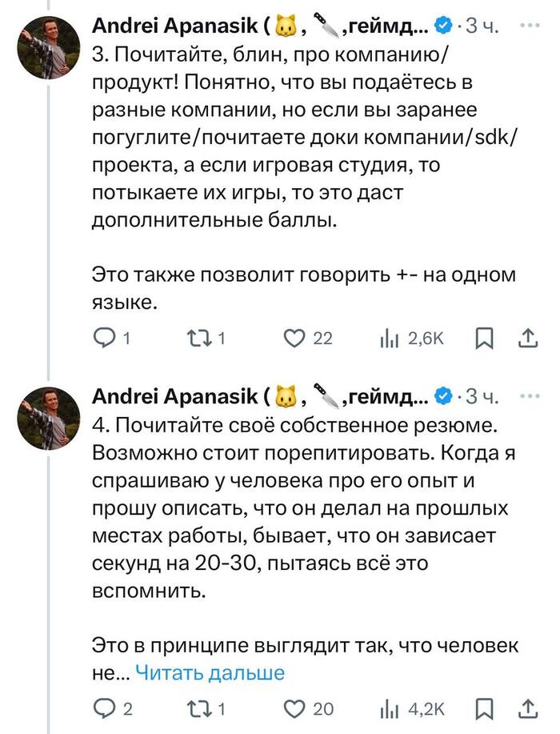Image resolution: width=560 pixels, height=734 pixels.
Task: Open more options menu on first tweet
Action: point(530,26)
